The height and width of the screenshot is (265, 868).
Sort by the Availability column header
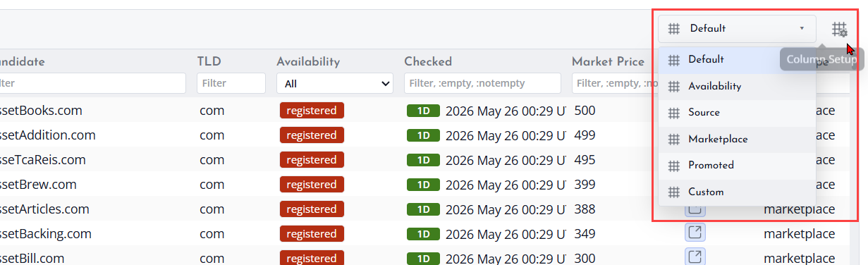click(x=308, y=61)
